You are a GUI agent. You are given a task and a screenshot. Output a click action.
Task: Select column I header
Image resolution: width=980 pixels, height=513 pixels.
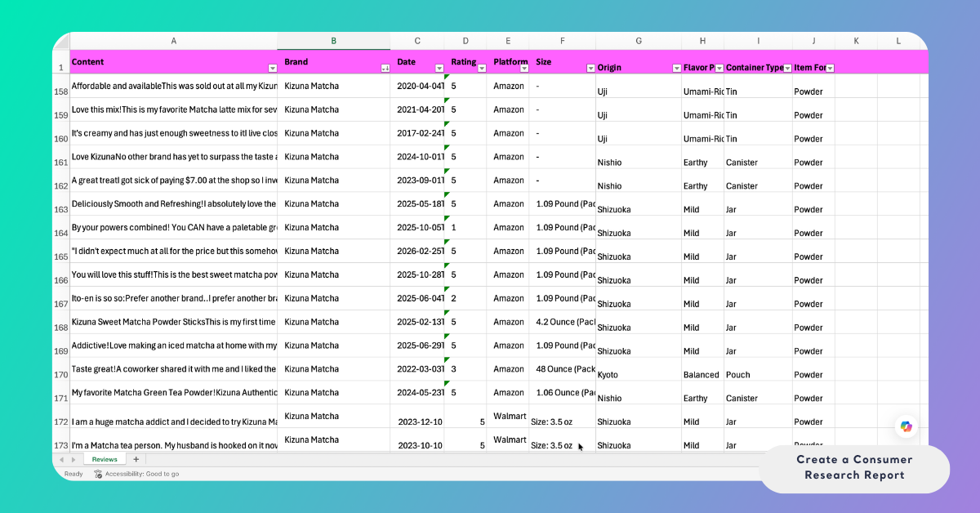(758, 41)
